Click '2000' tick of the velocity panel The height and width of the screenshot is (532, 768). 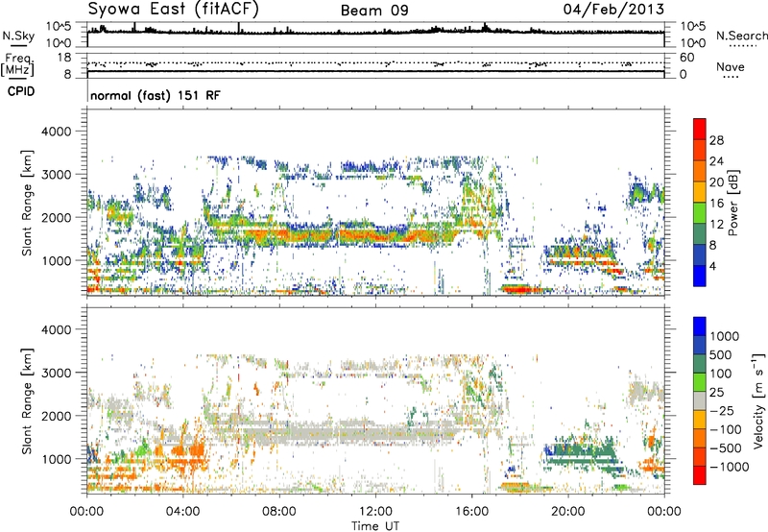coord(59,416)
